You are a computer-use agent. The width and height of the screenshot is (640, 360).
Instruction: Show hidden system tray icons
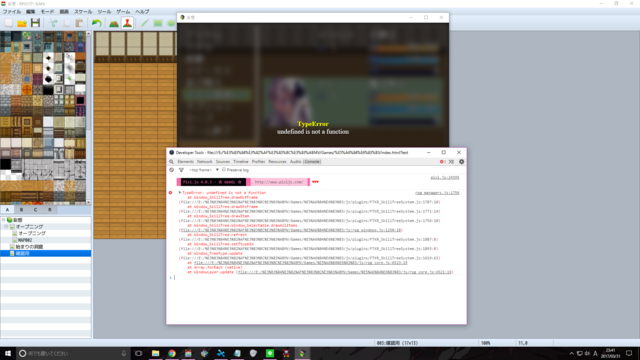tap(571, 353)
